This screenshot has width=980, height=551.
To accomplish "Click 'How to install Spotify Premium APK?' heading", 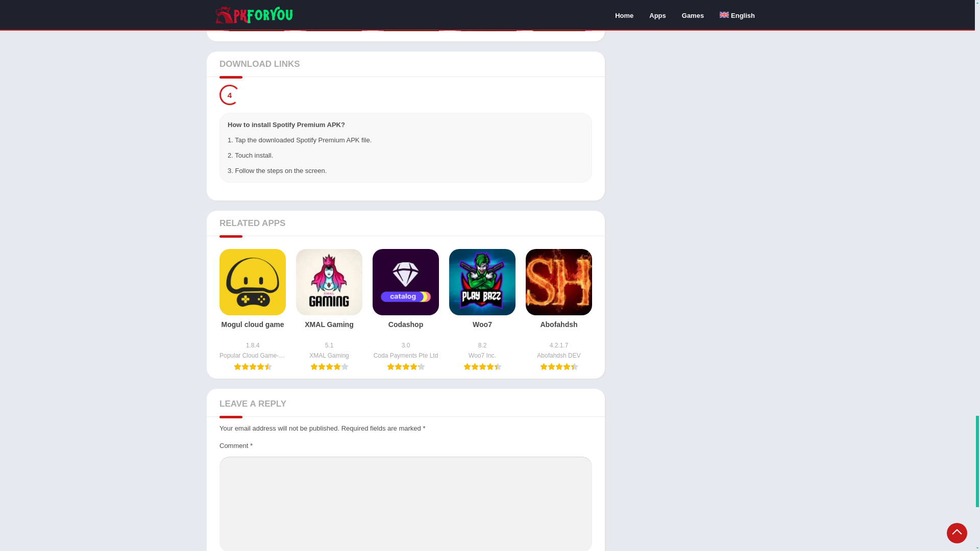I will point(286,125).
